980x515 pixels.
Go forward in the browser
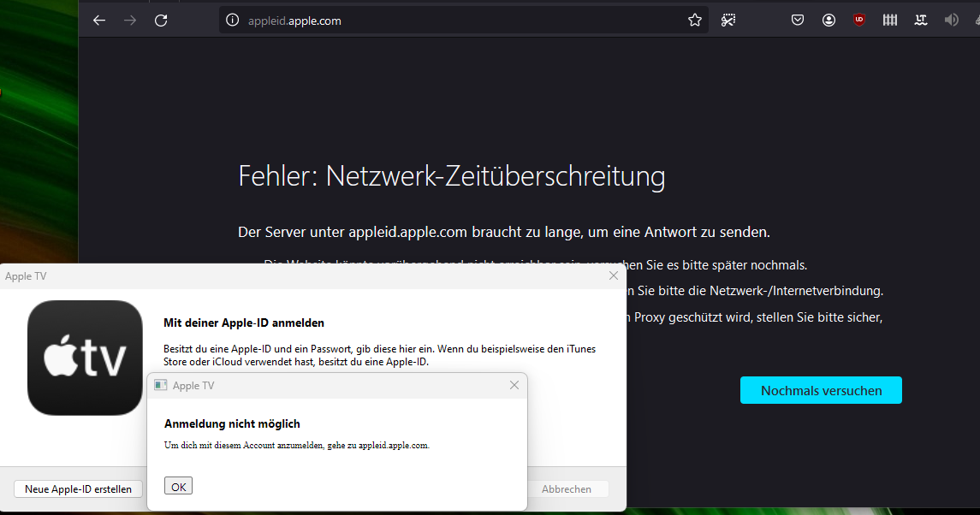[130, 21]
